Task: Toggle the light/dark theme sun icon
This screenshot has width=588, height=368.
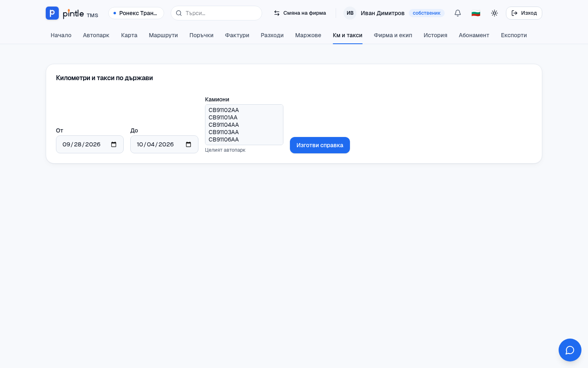Action: pyautogui.click(x=494, y=13)
